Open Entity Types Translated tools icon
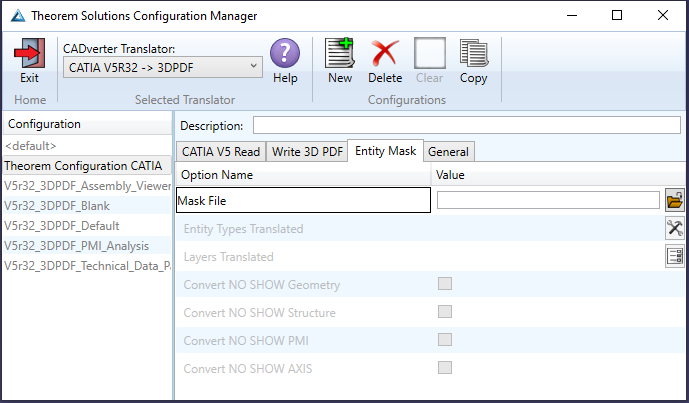This screenshot has height=403, width=689. click(x=674, y=229)
